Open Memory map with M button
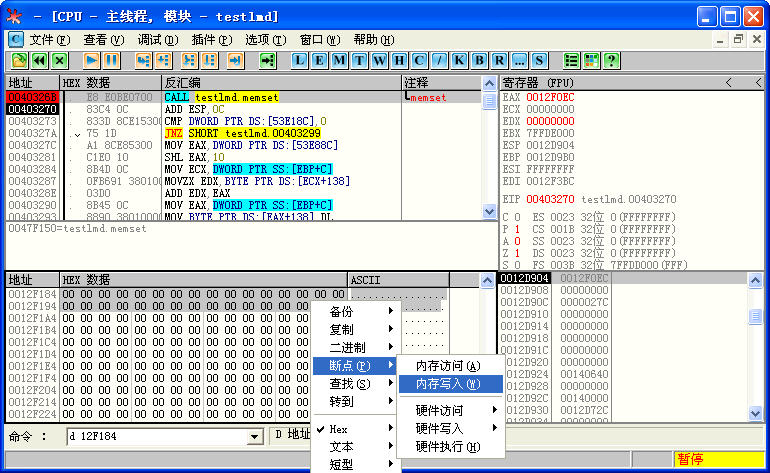Viewport: 770px width, 473px height. point(339,60)
